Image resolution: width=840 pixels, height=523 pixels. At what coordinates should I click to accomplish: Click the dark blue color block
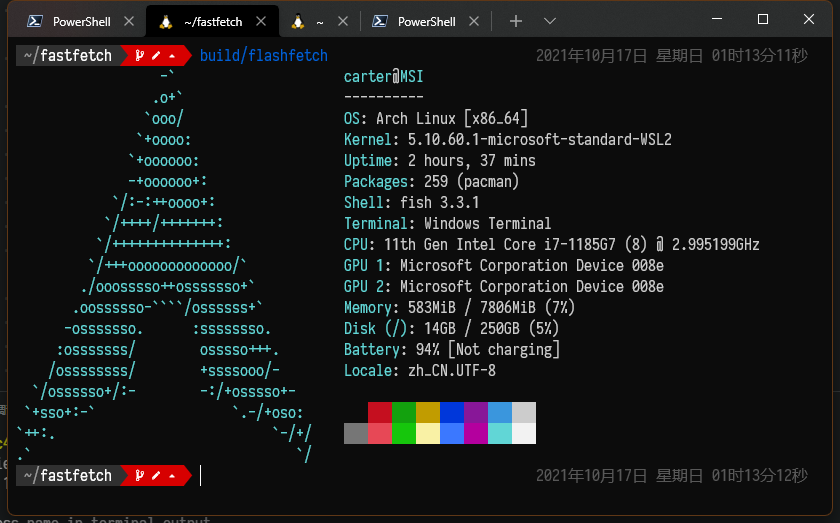pyautogui.click(x=452, y=413)
